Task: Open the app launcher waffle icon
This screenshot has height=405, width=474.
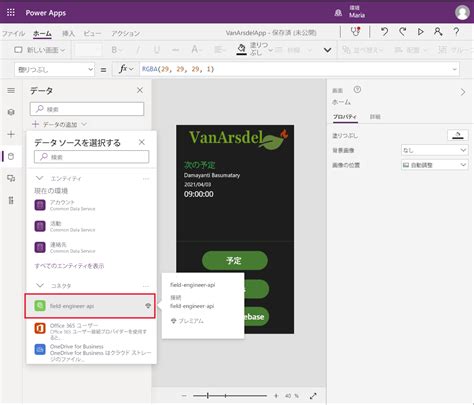Action: [x=11, y=13]
